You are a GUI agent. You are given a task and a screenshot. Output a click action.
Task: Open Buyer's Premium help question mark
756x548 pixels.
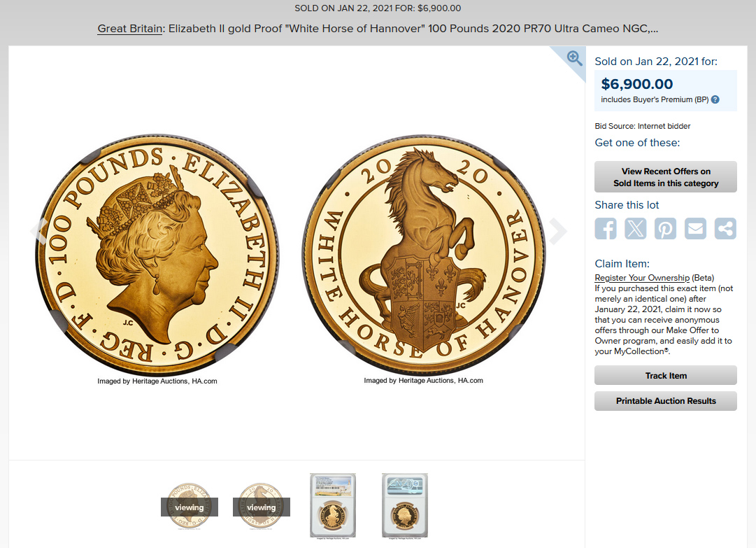point(715,99)
